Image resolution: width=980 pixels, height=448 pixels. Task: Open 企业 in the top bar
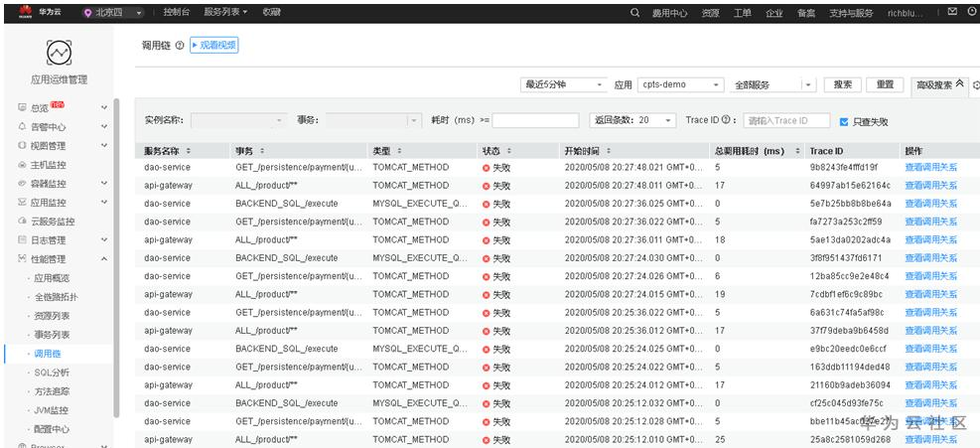click(x=774, y=13)
